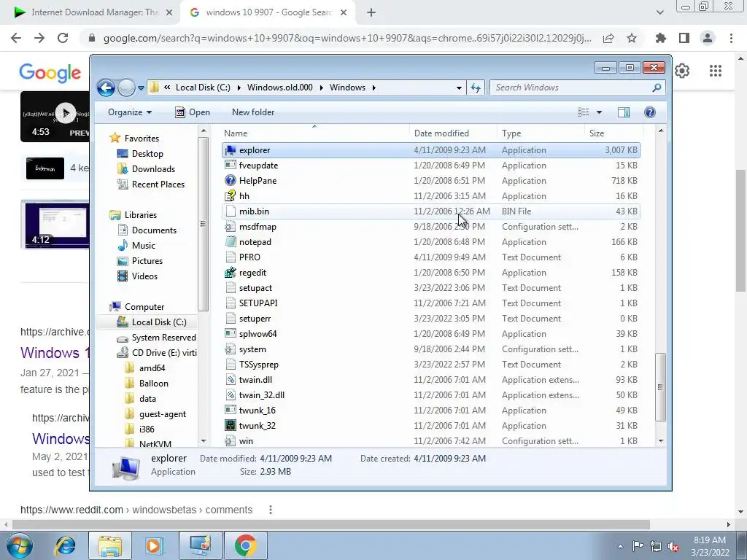Click the refresh button beside the address bar
Screen dimensions: 747x560
tap(476, 87)
